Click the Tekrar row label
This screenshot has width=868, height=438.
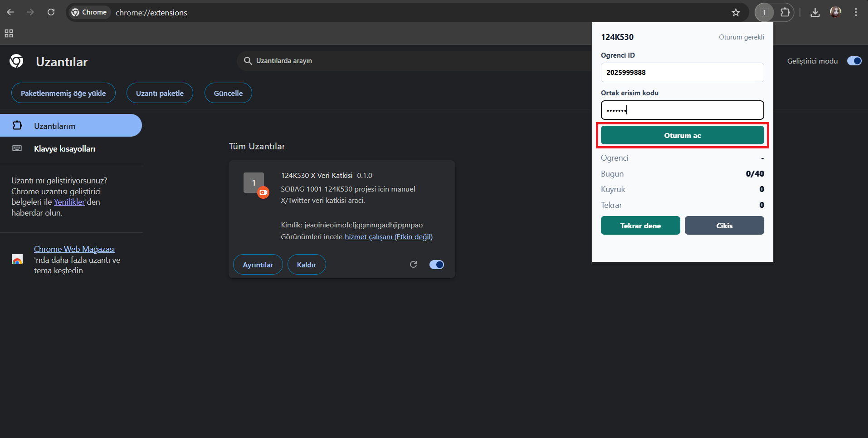[x=611, y=205]
